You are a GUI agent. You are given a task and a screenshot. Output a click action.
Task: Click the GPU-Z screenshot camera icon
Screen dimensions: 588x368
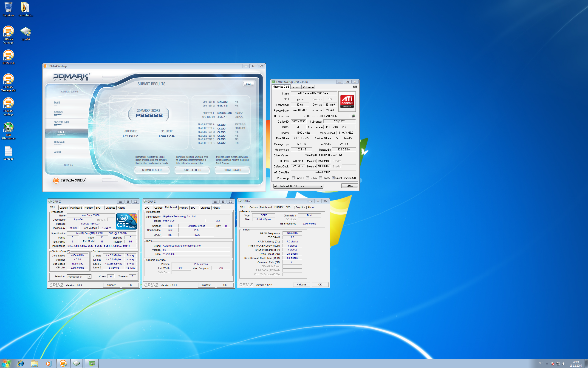pos(355,87)
